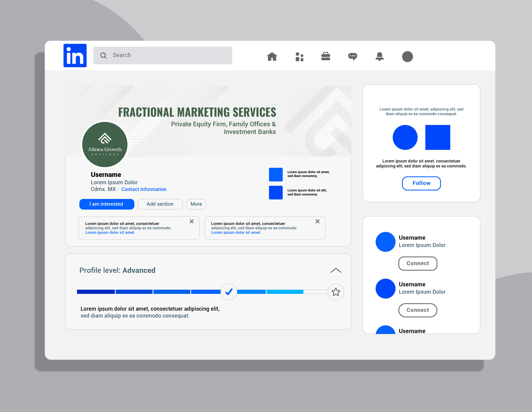Click blue square beside 'sit amet, sed diam nonummy'
532x412 pixels.
(276, 174)
